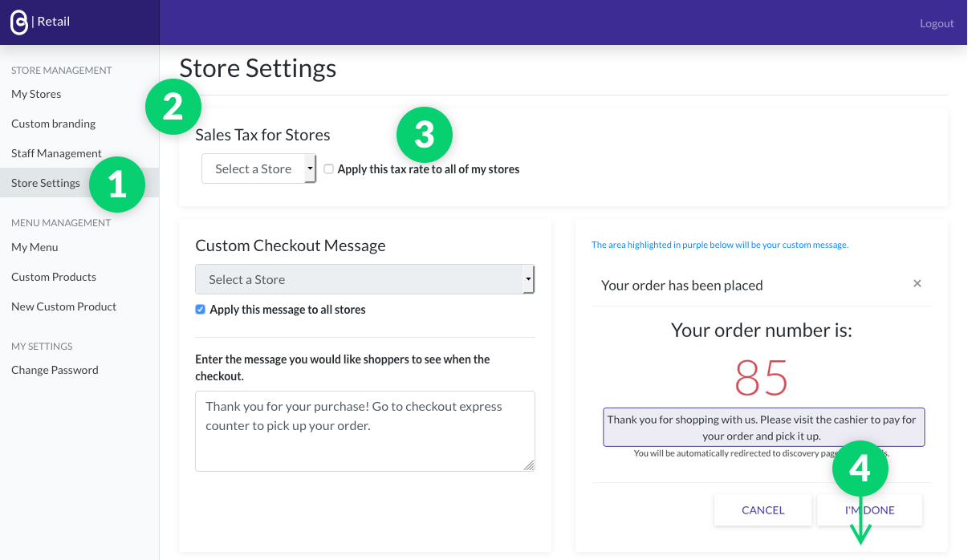Viewport: 980px width, 560px height.
Task: Close the order placed dialog preview
Action: coord(917,283)
